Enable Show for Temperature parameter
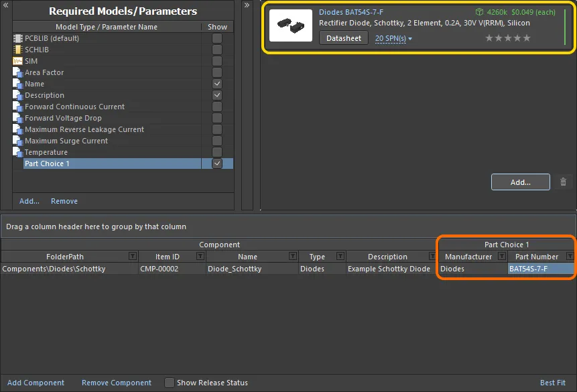577x392 pixels. (217, 152)
